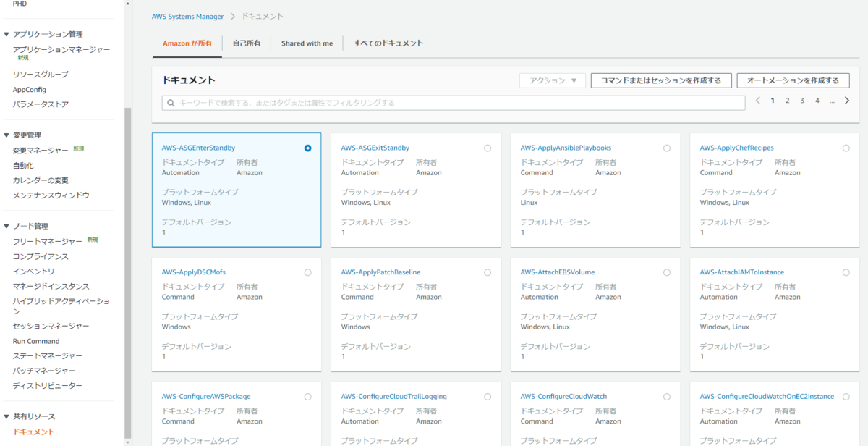Open the アクション dropdown
Screen dimensions: 868x446
(553, 80)
